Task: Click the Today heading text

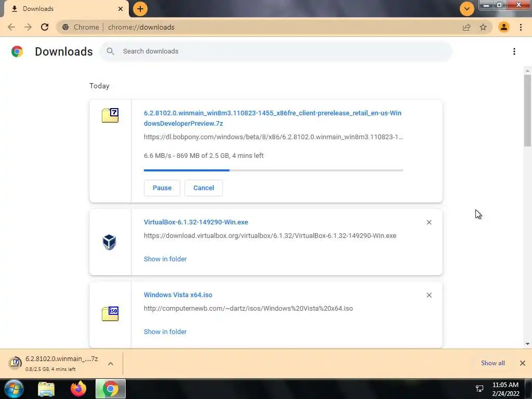Action: [x=99, y=86]
